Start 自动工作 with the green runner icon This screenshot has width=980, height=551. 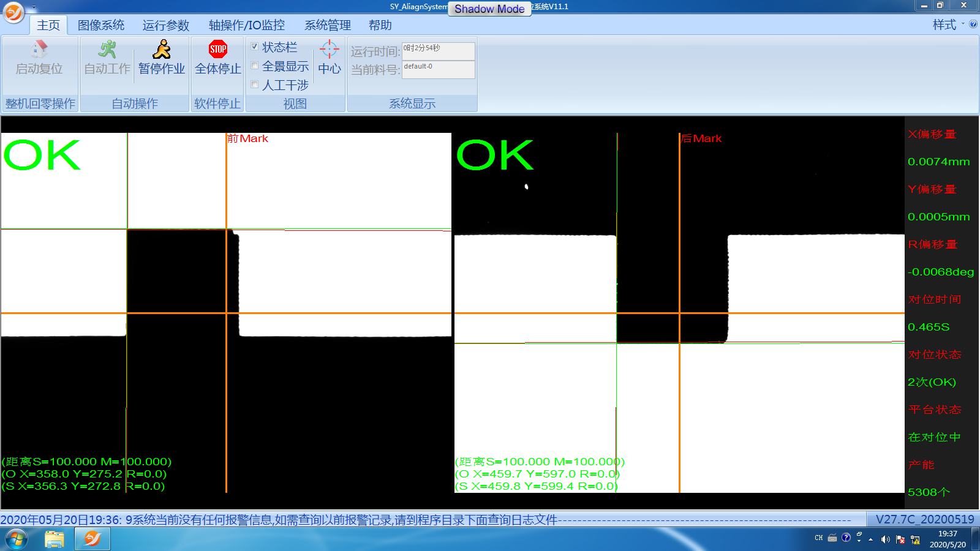107,50
